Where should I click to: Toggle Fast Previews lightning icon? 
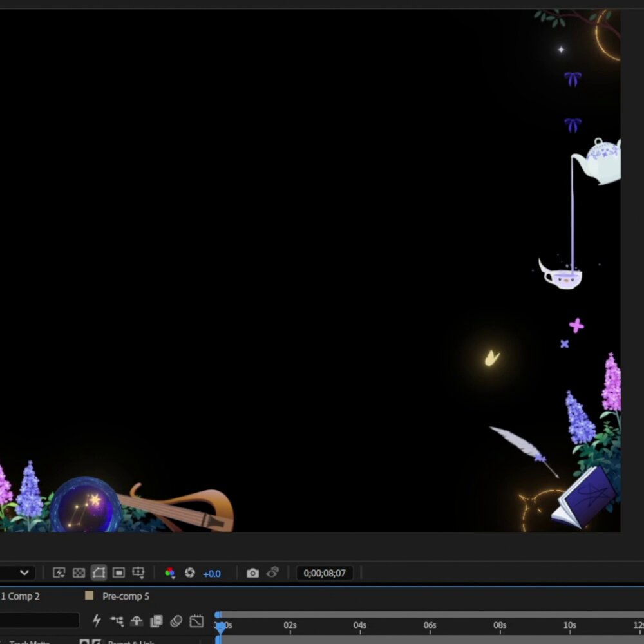tap(59, 573)
